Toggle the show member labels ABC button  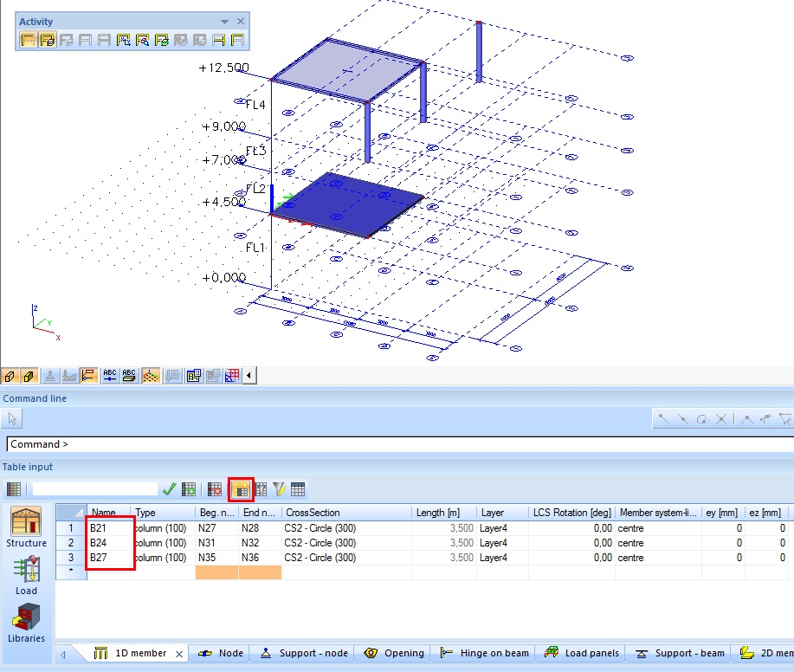pyautogui.click(x=109, y=376)
